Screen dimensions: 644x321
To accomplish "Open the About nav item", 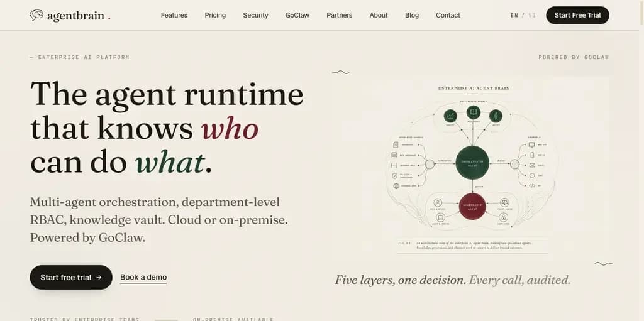I will (x=379, y=15).
